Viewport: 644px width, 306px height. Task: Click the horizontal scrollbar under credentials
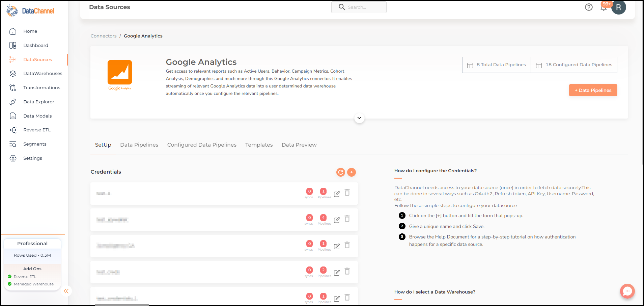click(x=122, y=305)
